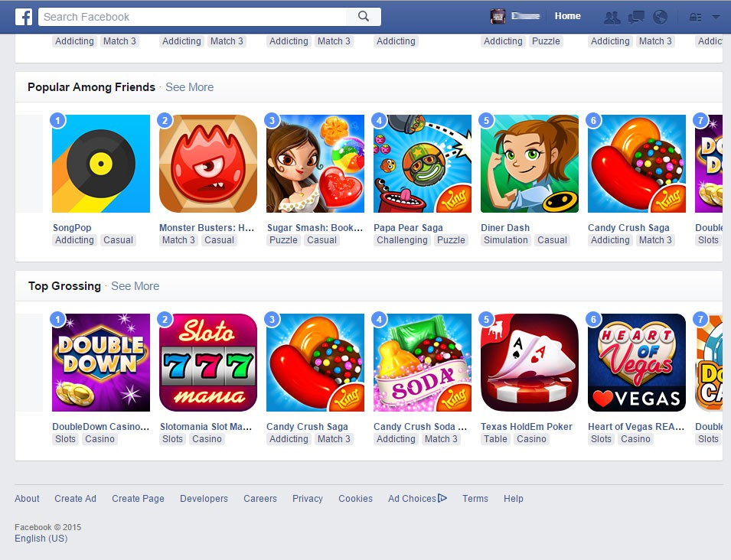See More under Top Grossing
Viewport: 731px width, 560px height.
tap(135, 286)
